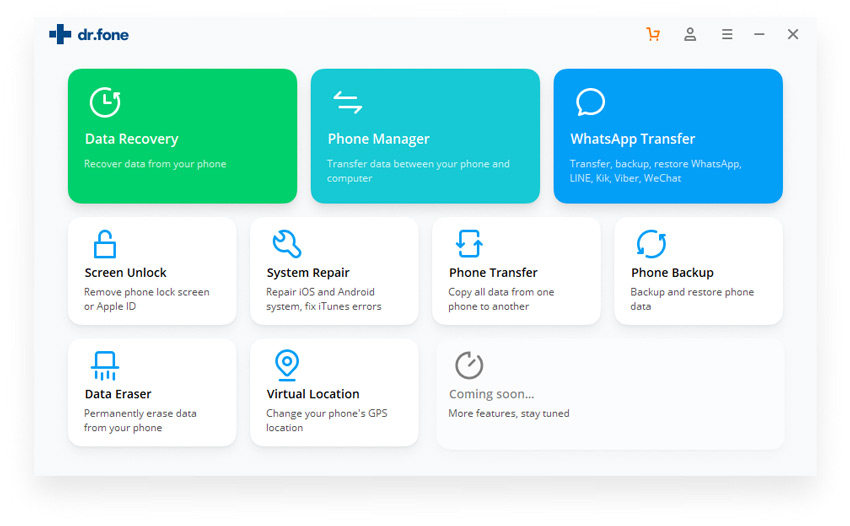Click the Virtual Location pin icon

[287, 365]
